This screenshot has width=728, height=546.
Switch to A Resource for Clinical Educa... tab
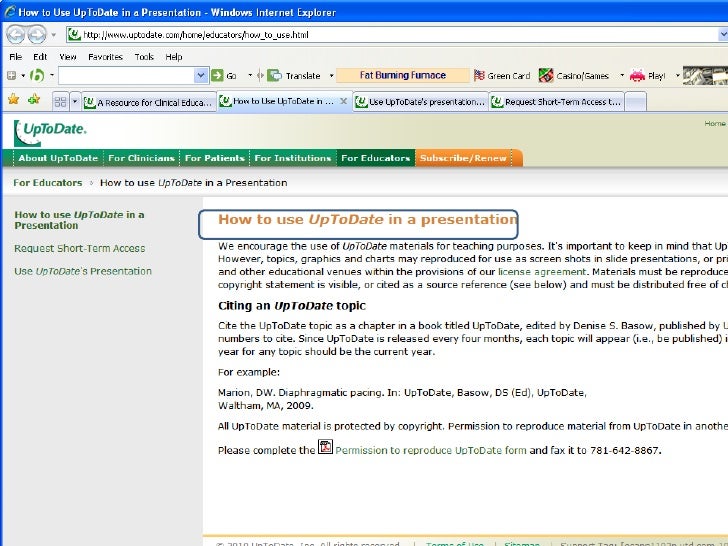150,102
